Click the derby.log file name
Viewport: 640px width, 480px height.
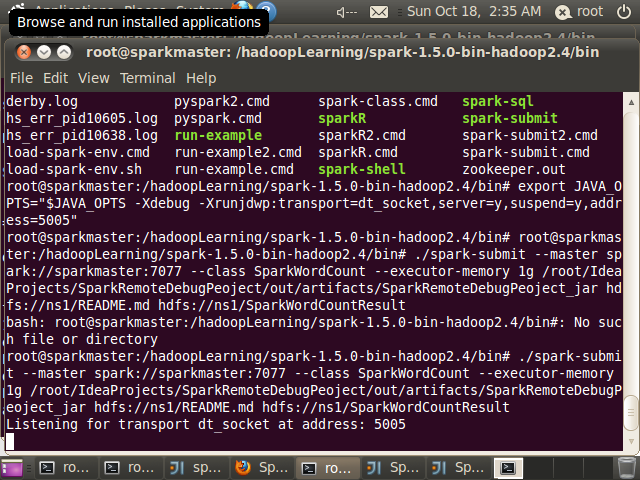pyautogui.click(x=42, y=101)
